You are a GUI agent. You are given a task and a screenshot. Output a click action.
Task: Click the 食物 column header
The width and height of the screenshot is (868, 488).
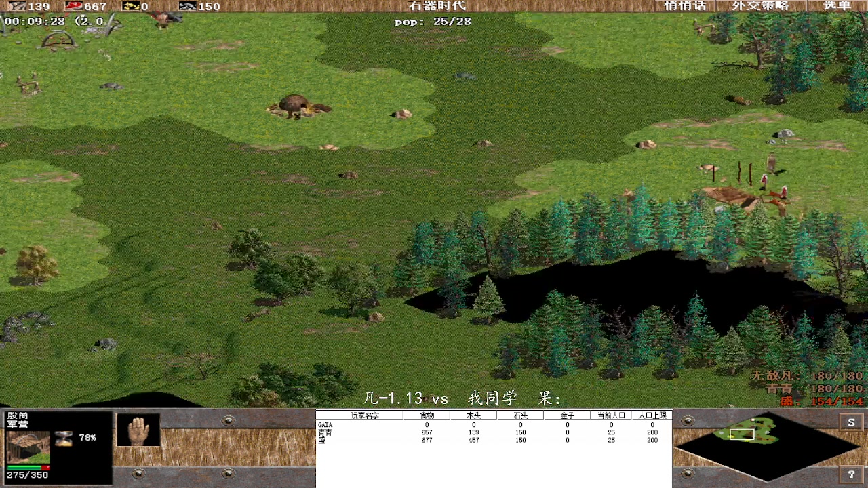[427, 415]
